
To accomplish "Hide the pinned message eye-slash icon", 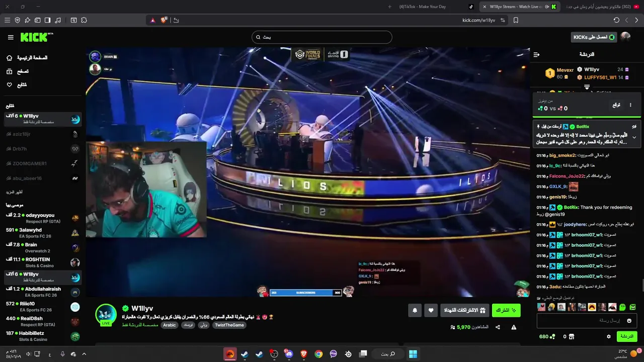I will click(634, 127).
